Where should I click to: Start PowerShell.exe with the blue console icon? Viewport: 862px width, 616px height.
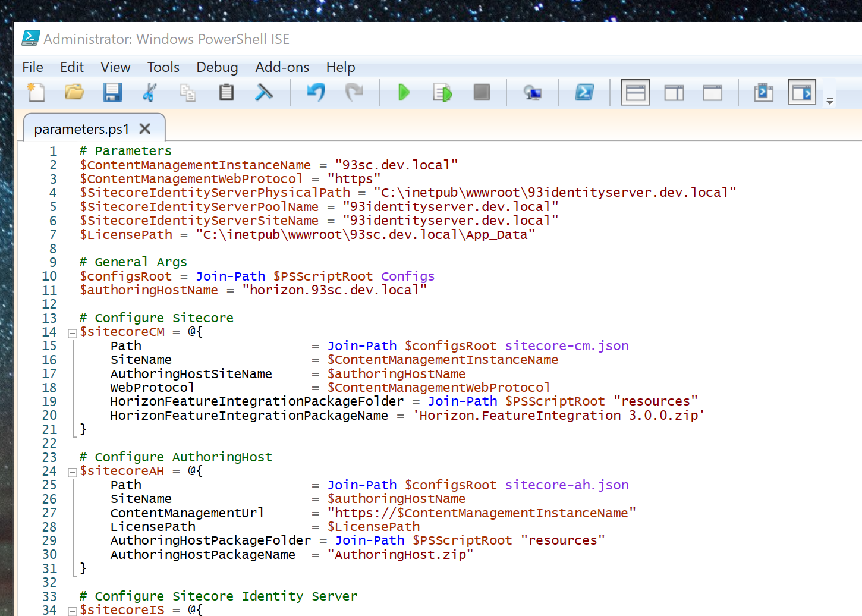click(x=584, y=92)
